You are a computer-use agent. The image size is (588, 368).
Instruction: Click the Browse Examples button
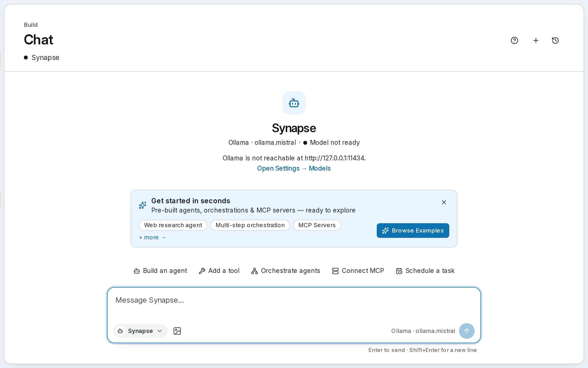click(x=413, y=231)
